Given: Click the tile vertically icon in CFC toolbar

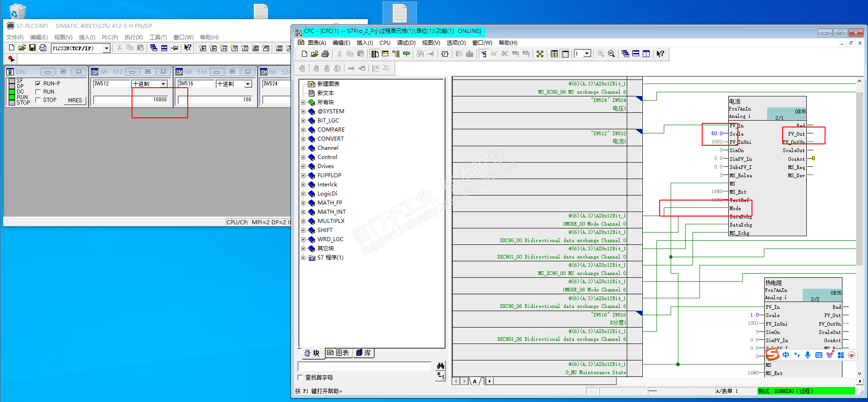Looking at the screenshot, I should click(x=646, y=54).
